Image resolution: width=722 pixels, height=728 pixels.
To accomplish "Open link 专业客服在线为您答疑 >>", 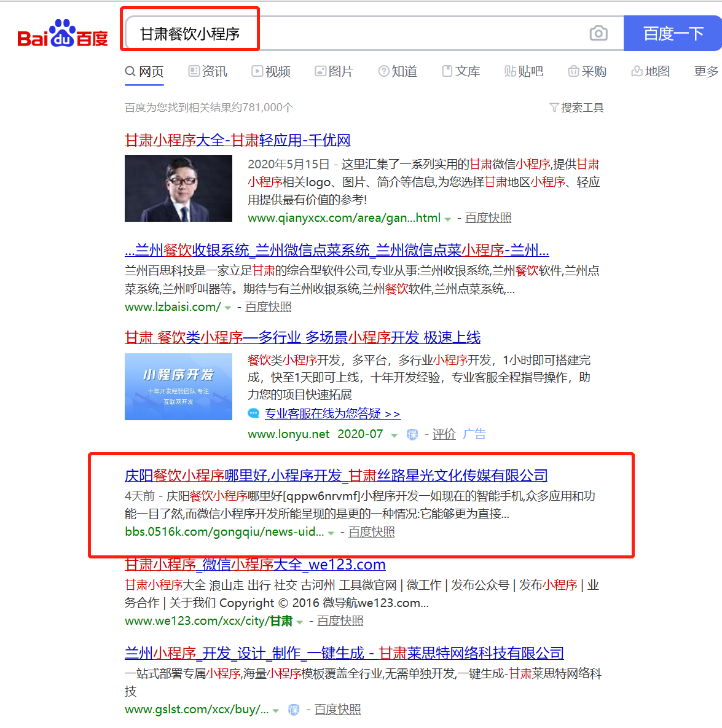I will pos(332,413).
